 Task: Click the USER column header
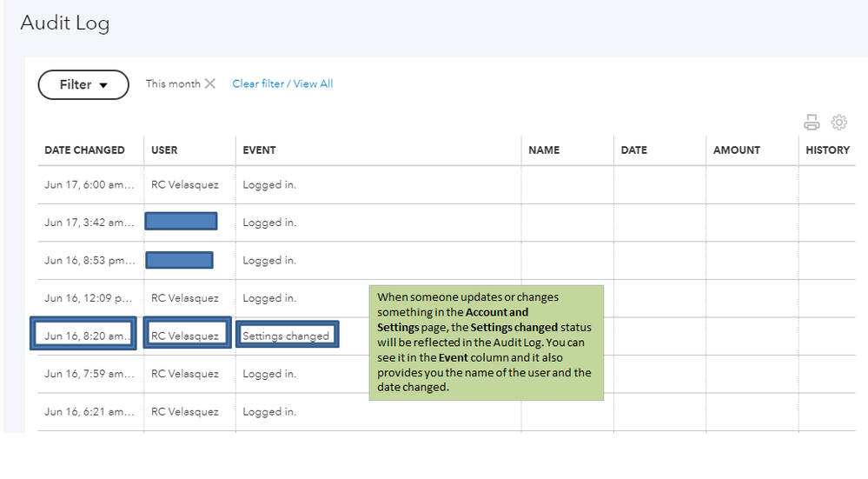coord(164,150)
